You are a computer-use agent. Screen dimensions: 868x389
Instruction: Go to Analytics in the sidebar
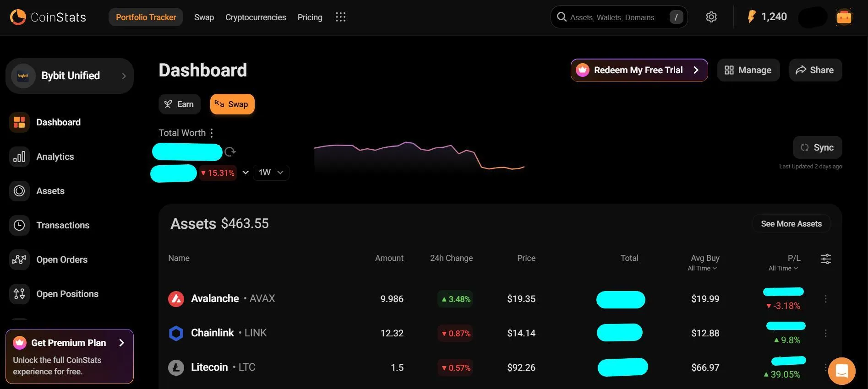point(55,157)
